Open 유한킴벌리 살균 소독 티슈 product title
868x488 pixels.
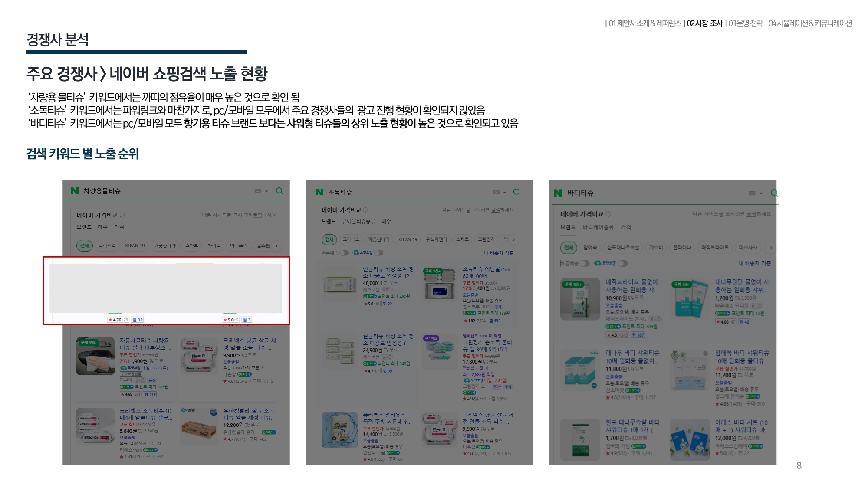point(249,414)
